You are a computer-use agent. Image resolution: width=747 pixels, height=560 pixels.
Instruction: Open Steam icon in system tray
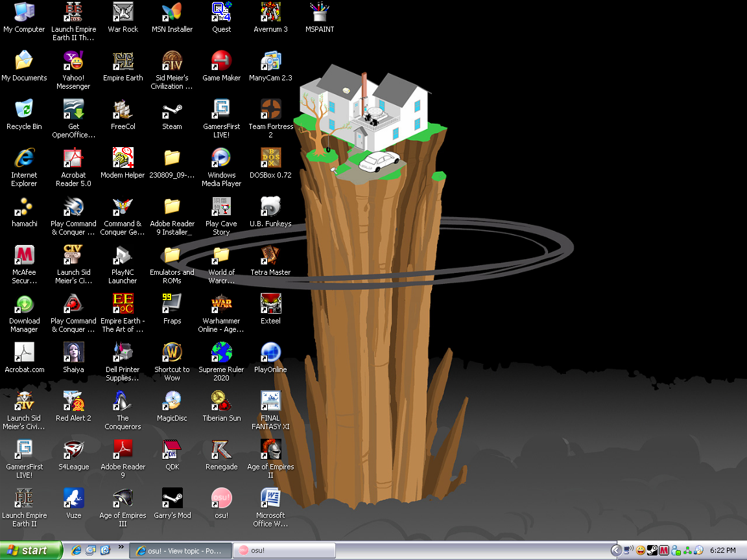coord(652,550)
